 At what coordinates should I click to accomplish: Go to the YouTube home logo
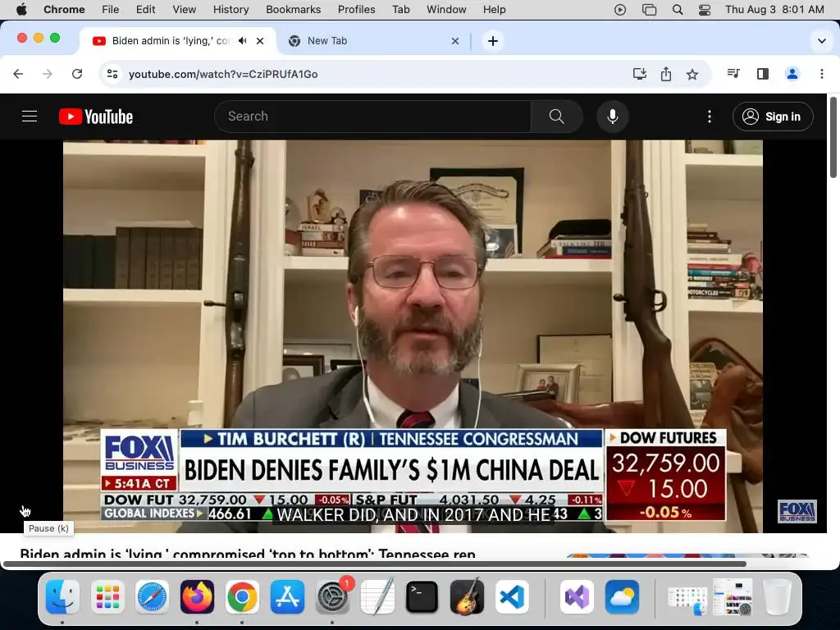click(x=96, y=116)
